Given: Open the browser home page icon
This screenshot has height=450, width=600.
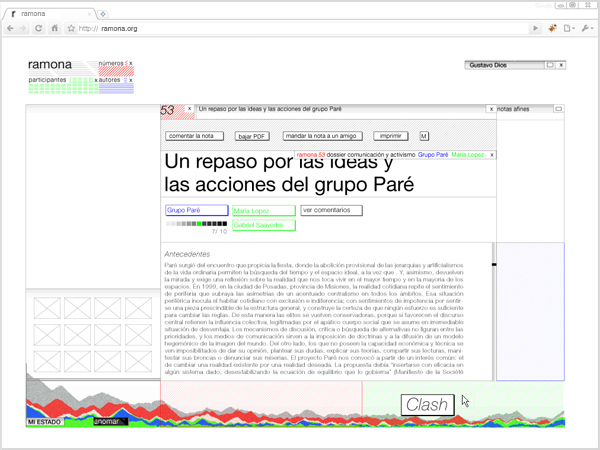Looking at the screenshot, I should pos(55,28).
